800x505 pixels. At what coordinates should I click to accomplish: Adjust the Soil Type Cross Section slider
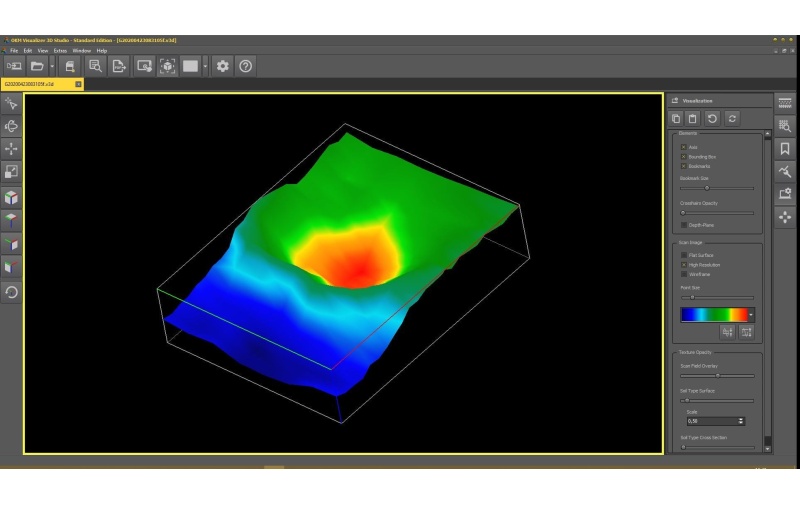coord(717,447)
